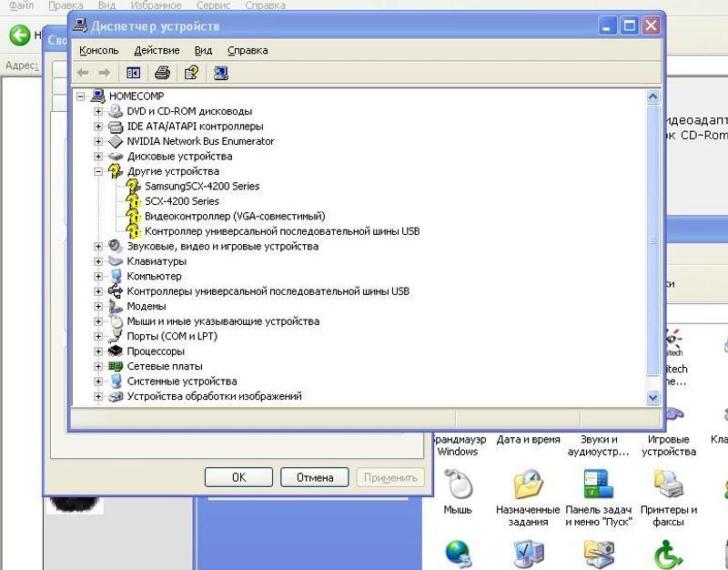Expand DVD и CD-ROM дисководы node
The height and width of the screenshot is (570, 728).
(98, 111)
